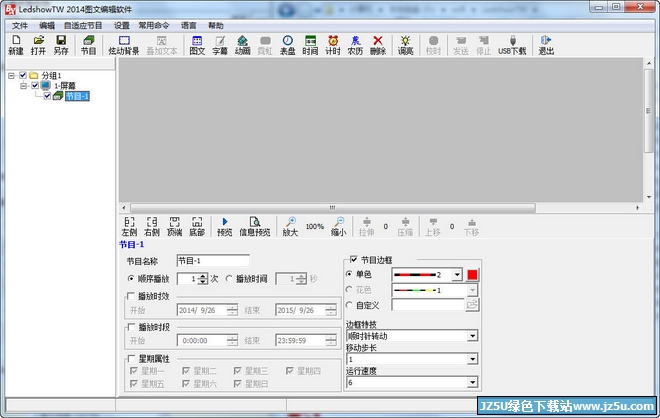660x418 pixels.
Task: Click the play count stepper arrows
Action: coord(203,279)
